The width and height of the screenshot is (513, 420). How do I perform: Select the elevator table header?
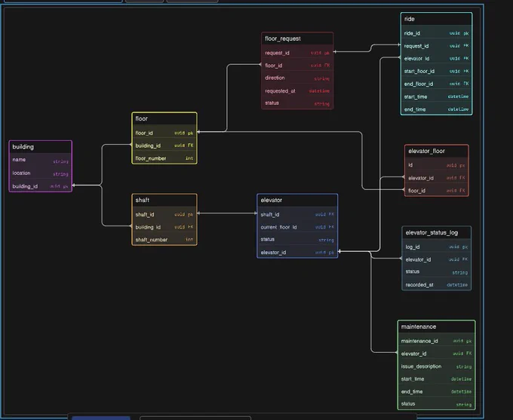click(x=297, y=200)
